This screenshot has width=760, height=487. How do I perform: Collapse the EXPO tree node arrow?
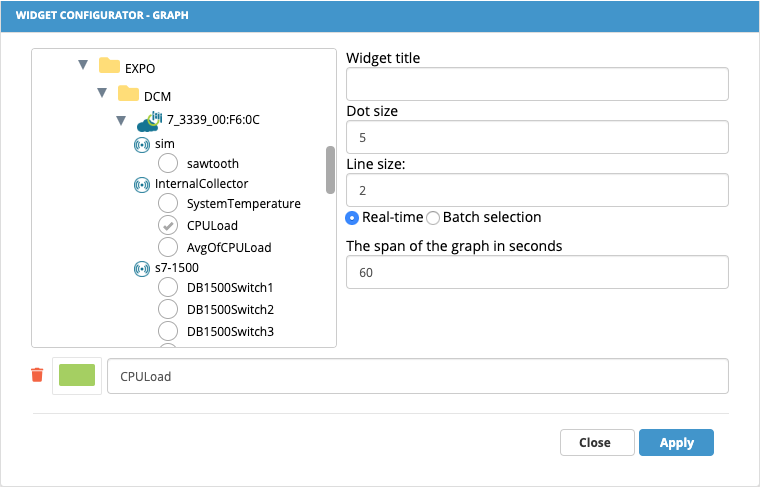click(x=83, y=64)
